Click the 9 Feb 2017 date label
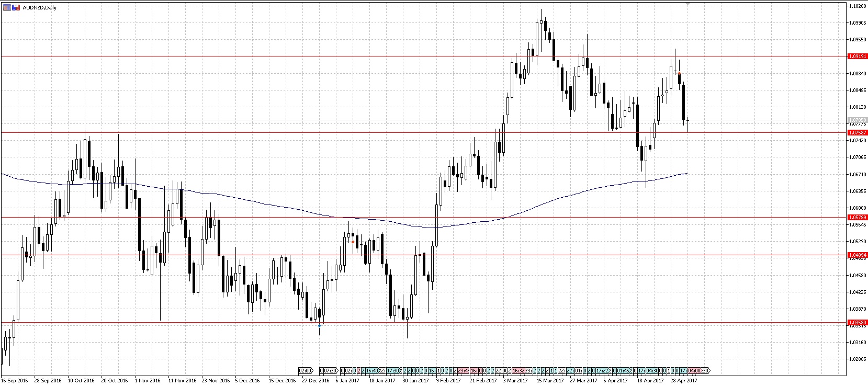 [x=449, y=381]
